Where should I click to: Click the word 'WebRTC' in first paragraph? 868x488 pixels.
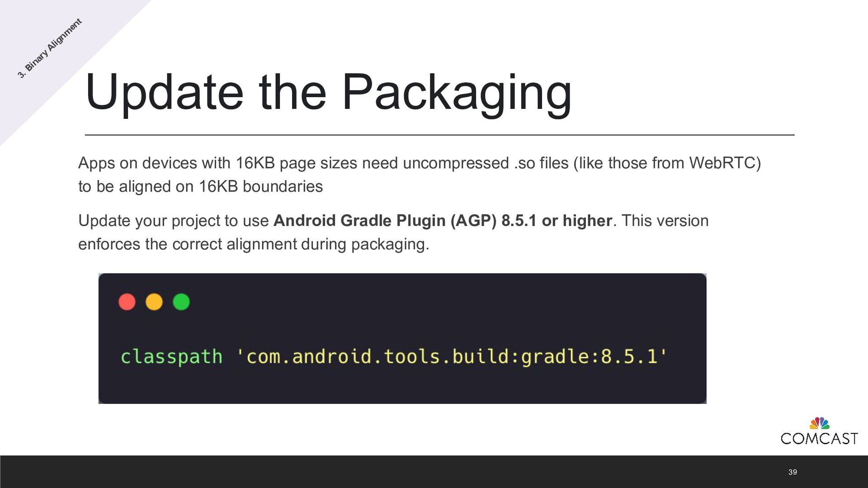click(x=722, y=163)
